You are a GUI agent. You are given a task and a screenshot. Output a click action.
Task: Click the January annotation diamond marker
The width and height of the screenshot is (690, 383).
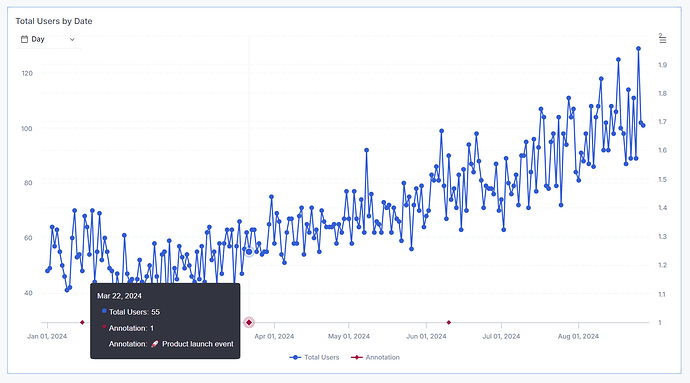82,323
